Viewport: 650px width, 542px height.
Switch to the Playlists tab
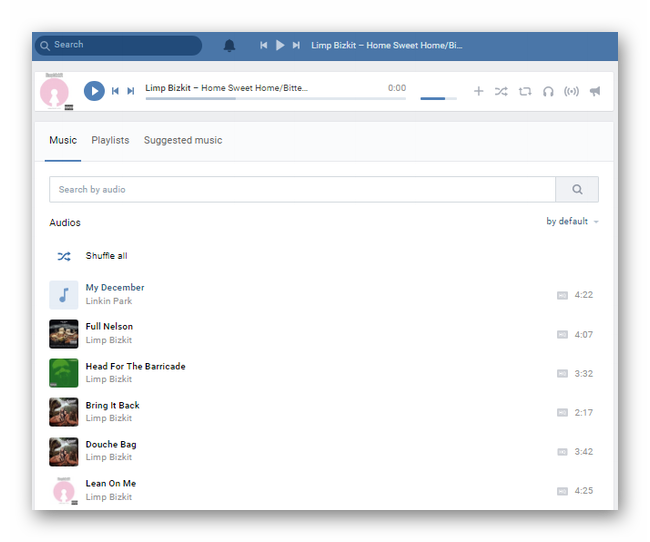point(110,140)
